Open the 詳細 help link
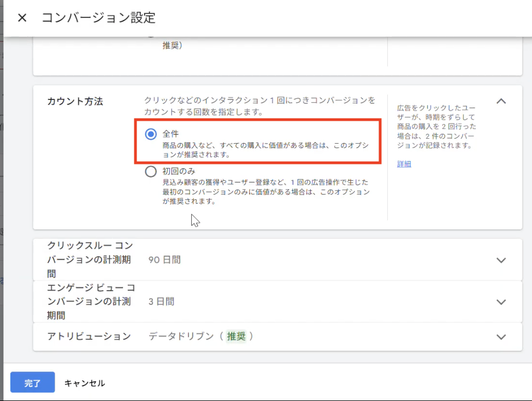The height and width of the screenshot is (401, 532). coord(404,164)
